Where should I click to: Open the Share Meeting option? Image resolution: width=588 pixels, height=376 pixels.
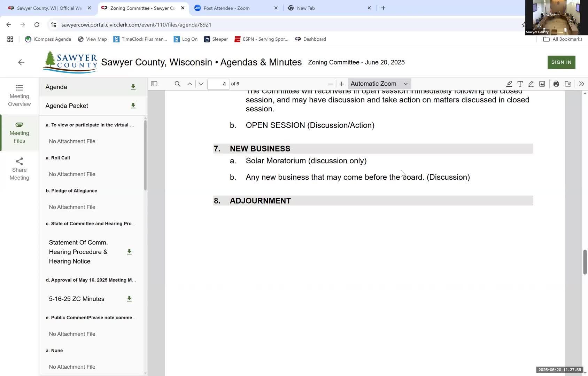click(20, 169)
